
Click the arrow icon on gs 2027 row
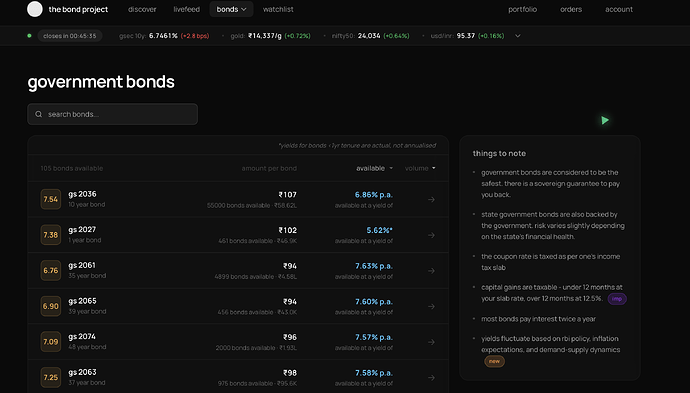431,235
